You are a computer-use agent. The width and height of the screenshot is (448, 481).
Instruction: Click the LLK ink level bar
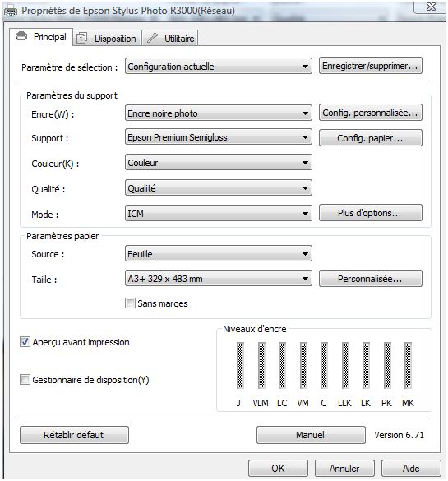(x=345, y=365)
